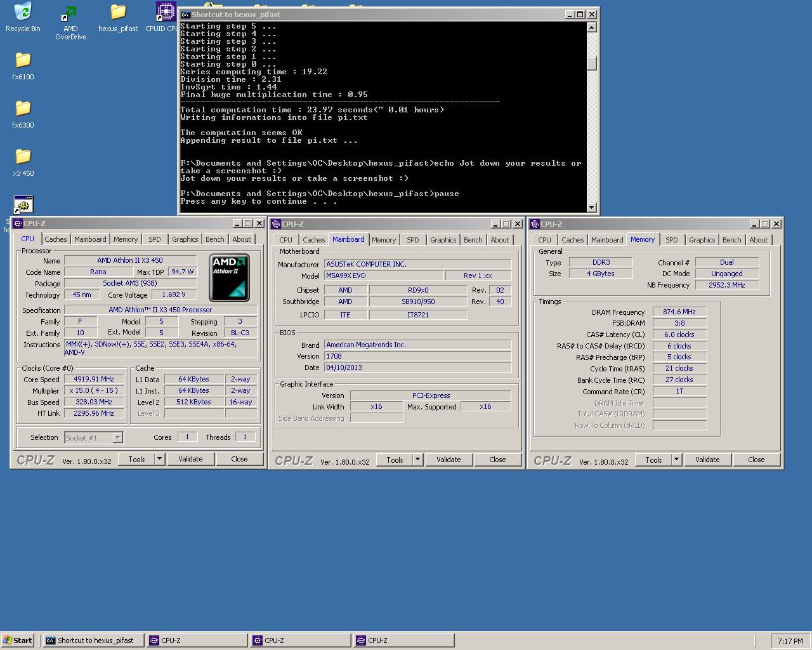Click the M5A99X EVO model field
Image resolution: width=812 pixels, height=650 pixels.
[x=384, y=275]
